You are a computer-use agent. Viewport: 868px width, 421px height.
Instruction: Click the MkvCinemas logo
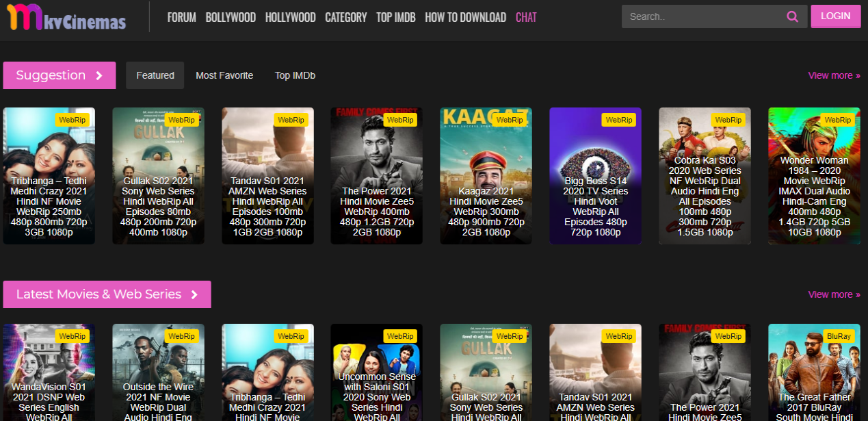[66, 16]
